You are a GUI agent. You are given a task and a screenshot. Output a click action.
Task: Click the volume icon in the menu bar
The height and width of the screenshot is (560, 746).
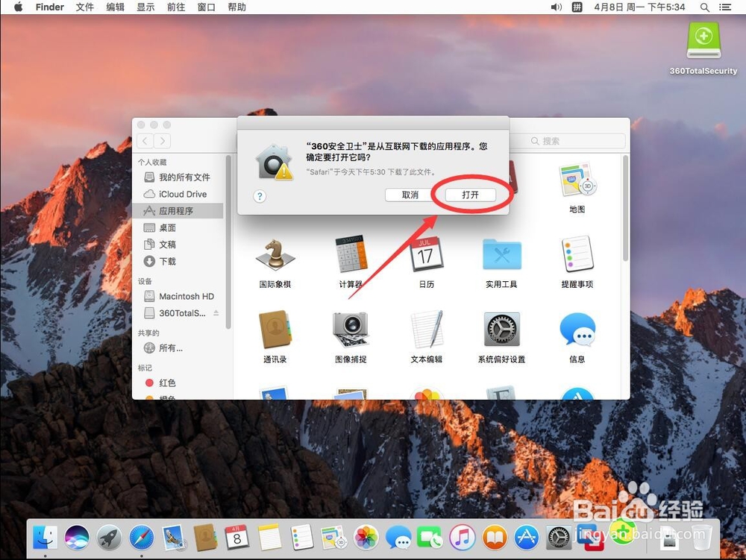click(556, 7)
